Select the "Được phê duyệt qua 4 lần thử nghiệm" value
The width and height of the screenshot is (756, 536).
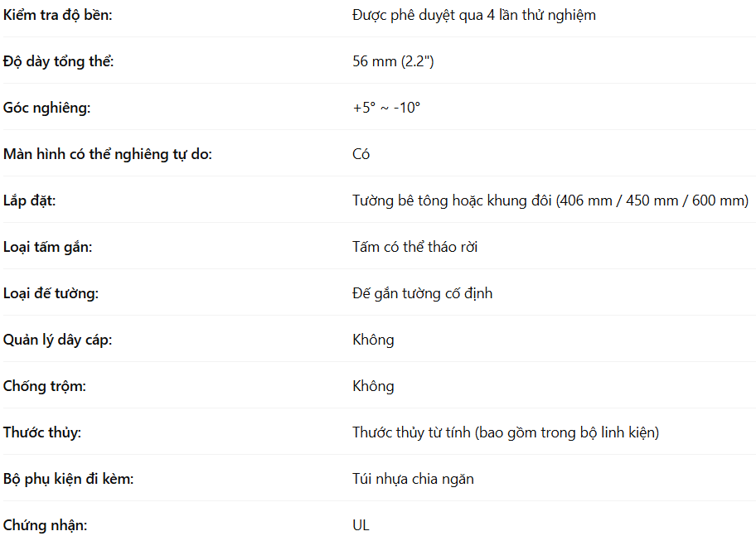tap(473, 15)
